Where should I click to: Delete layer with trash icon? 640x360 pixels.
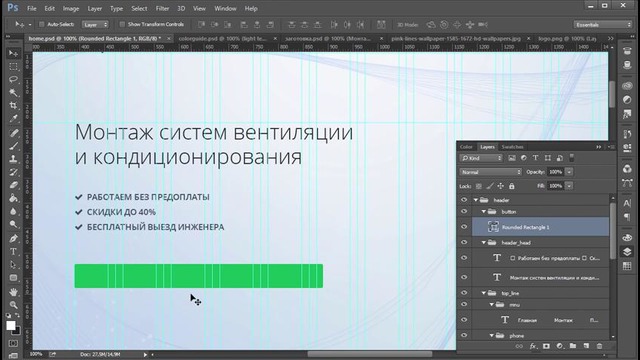point(599,346)
